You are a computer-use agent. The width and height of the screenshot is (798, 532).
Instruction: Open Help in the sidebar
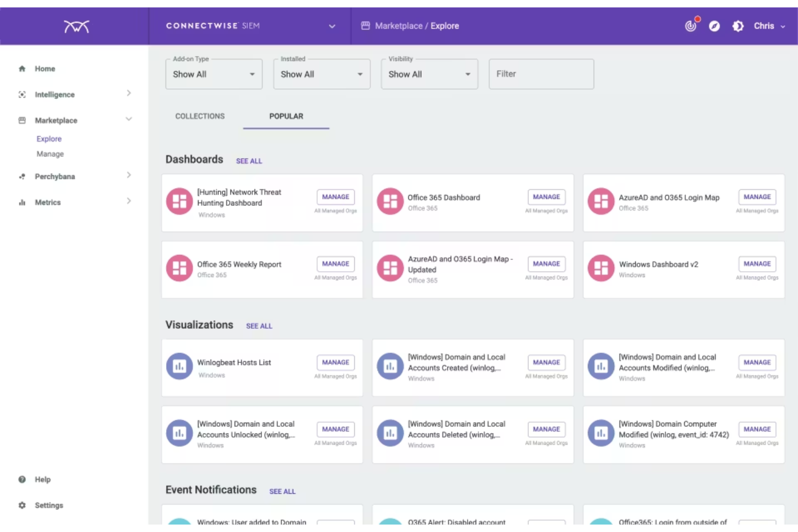click(43, 479)
